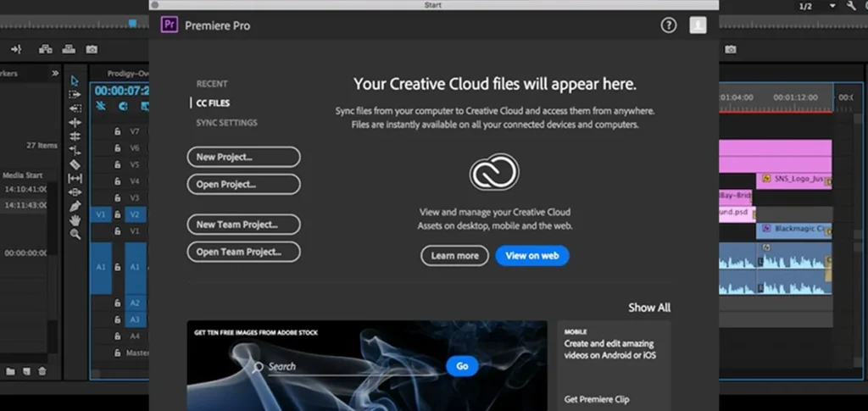Click the trash Clear icon in project panel
Screen dimensions: 868x411
(x=42, y=371)
